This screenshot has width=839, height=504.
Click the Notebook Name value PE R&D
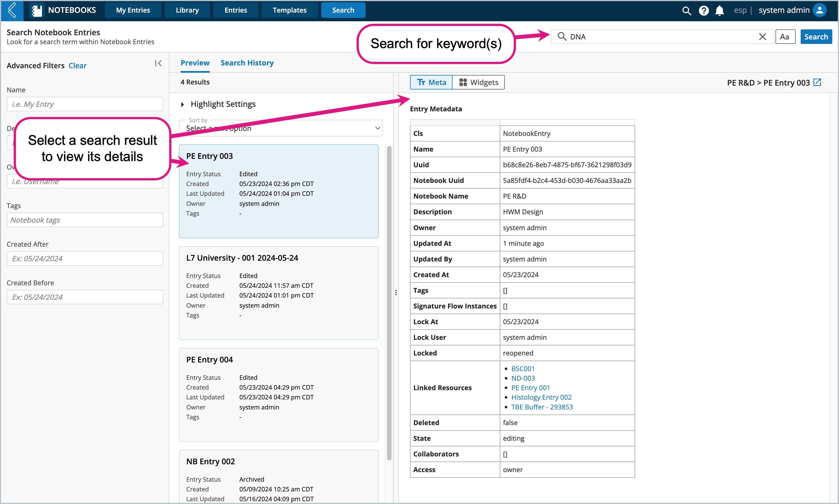click(514, 196)
